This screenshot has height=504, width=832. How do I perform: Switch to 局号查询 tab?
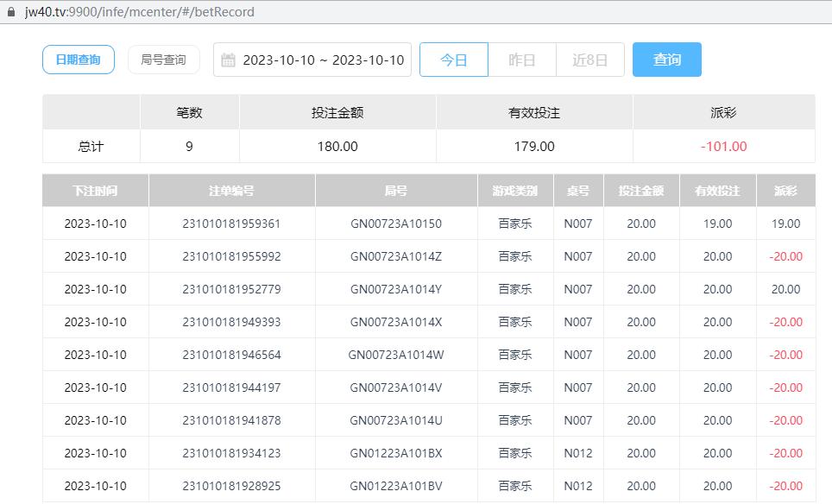coord(163,60)
